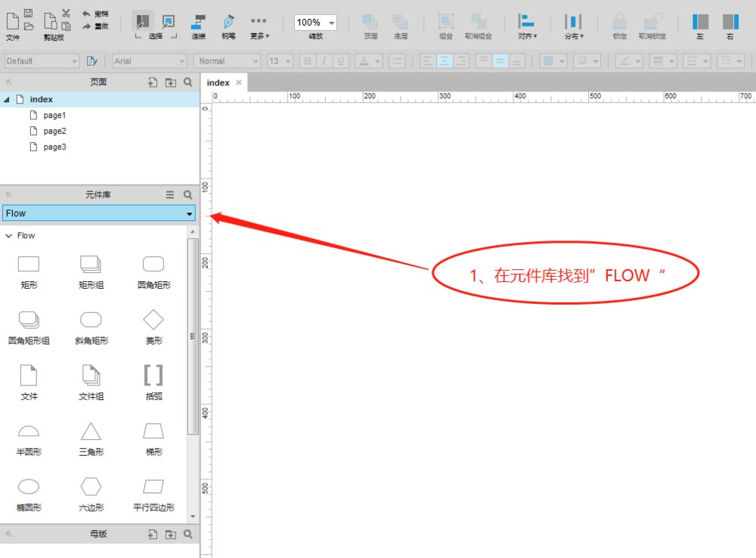
Task: Toggle the center text alignment button
Action: (x=444, y=61)
